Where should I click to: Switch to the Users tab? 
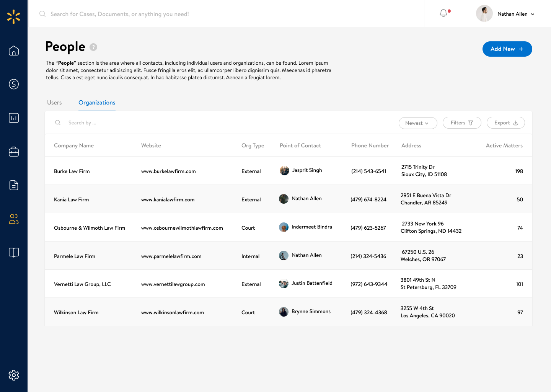[x=54, y=103]
